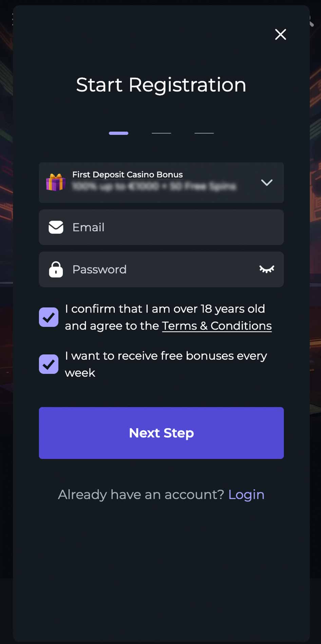Toggle password visibility with eye icon
The width and height of the screenshot is (321, 644).
[x=267, y=269]
